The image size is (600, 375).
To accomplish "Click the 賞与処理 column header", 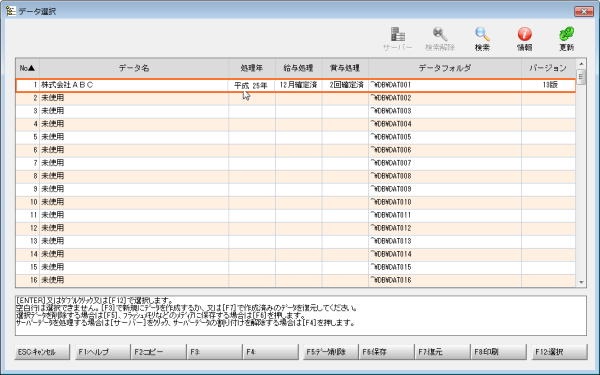I will click(x=345, y=68).
